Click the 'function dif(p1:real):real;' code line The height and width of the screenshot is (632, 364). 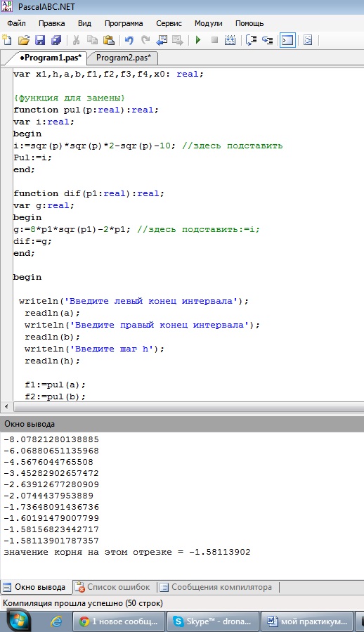tap(89, 193)
